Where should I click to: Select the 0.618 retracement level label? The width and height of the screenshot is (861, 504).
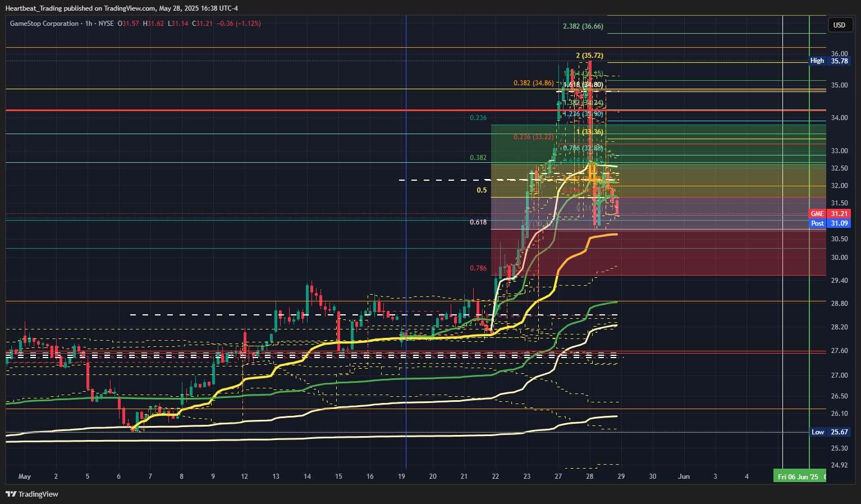478,222
